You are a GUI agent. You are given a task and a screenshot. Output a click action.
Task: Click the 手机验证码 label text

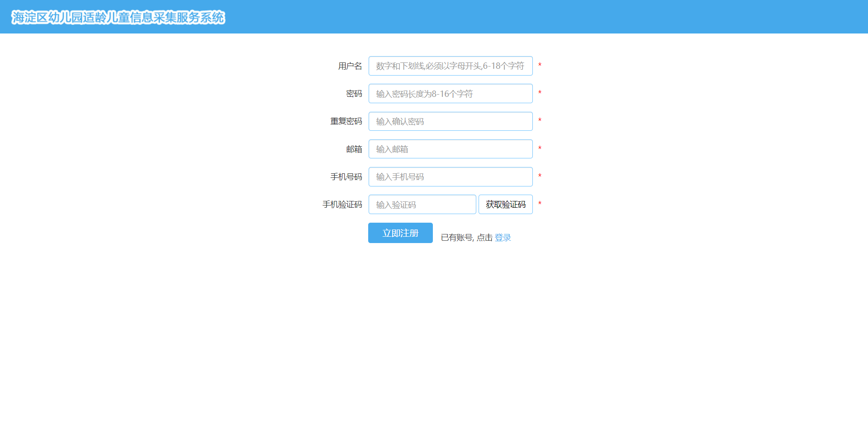342,205
